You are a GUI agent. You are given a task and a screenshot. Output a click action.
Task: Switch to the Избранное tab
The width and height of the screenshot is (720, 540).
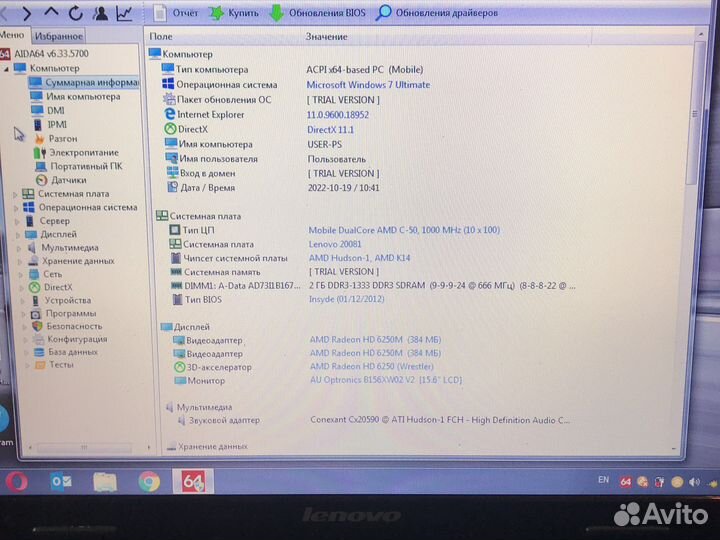click(59, 36)
